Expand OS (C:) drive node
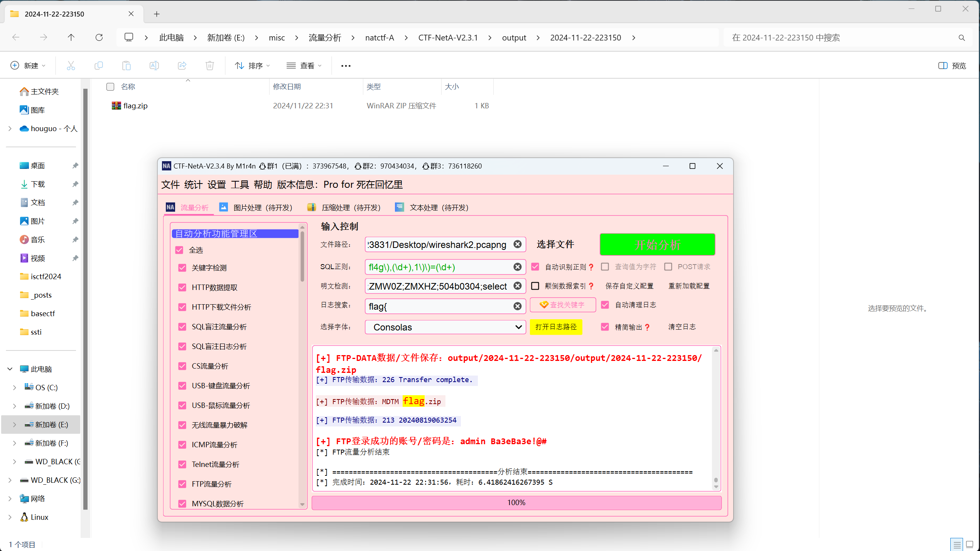The height and width of the screenshot is (551, 980). (15, 388)
